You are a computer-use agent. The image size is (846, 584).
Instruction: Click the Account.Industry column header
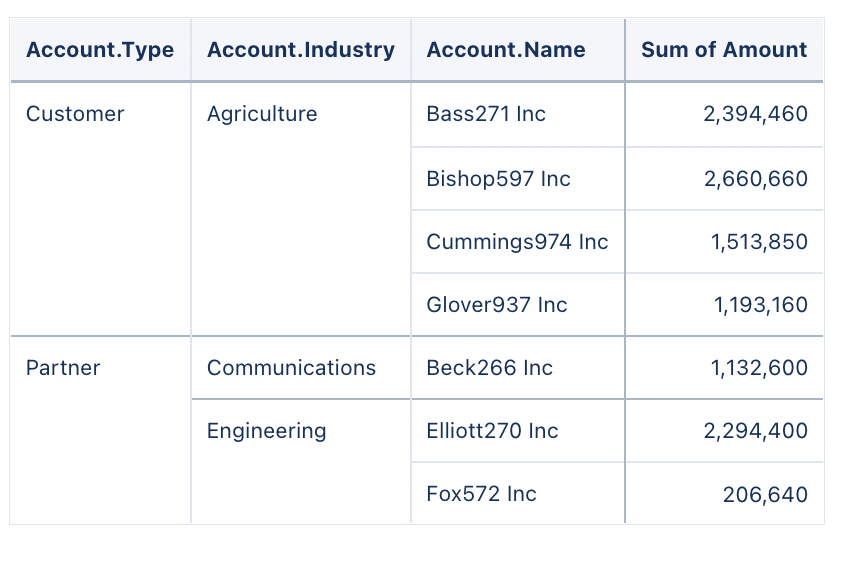coord(301,50)
